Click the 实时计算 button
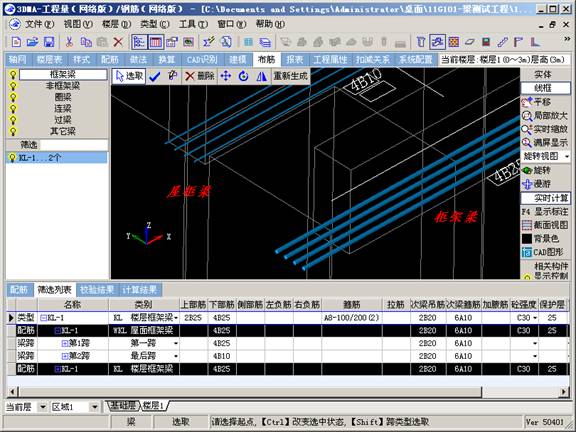Image resolution: width=576 pixels, height=432 pixels. tap(546, 198)
